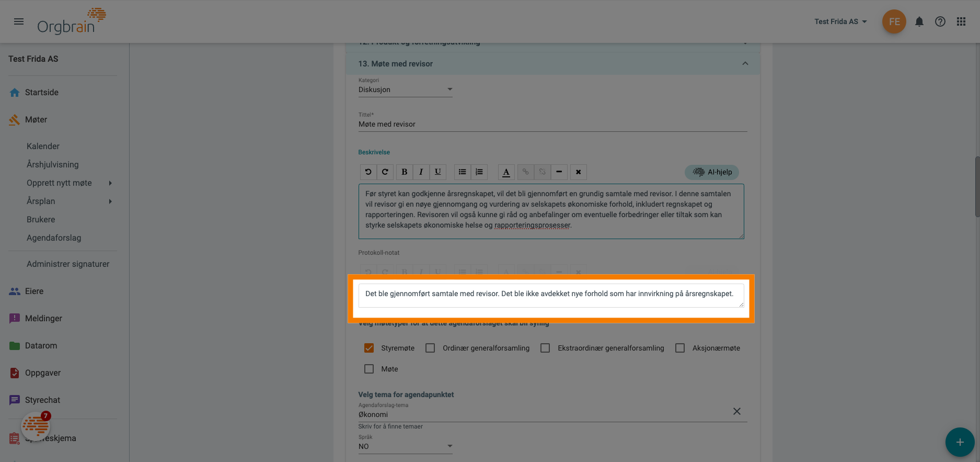Click the Orgbrain logo
Viewport: 980px width, 462px height.
click(x=72, y=21)
